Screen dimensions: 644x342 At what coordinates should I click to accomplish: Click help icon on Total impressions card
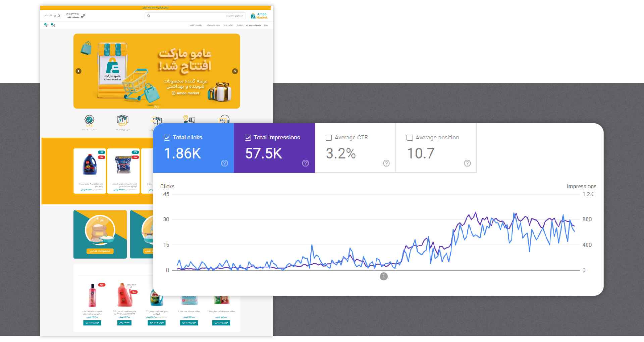coord(305,163)
